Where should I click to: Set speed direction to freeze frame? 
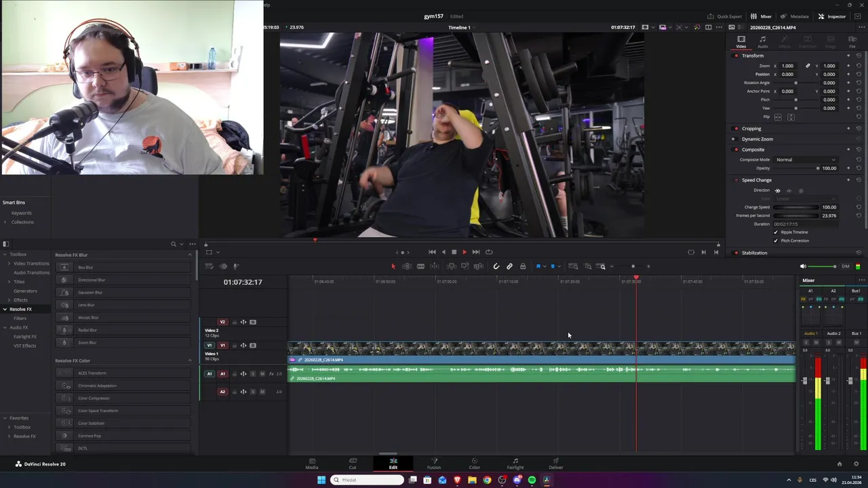[801, 190]
